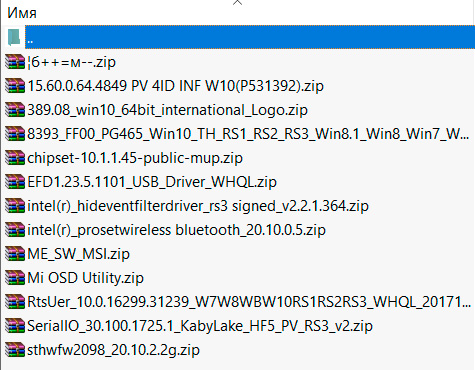Select the file name ME_SW_MSI.zip
The width and height of the screenshot is (475, 370).
pos(78,254)
